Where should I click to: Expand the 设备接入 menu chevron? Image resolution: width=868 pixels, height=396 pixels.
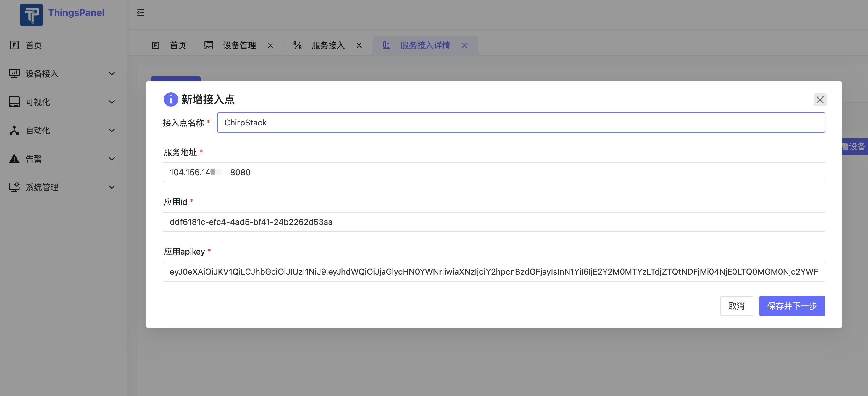click(112, 73)
